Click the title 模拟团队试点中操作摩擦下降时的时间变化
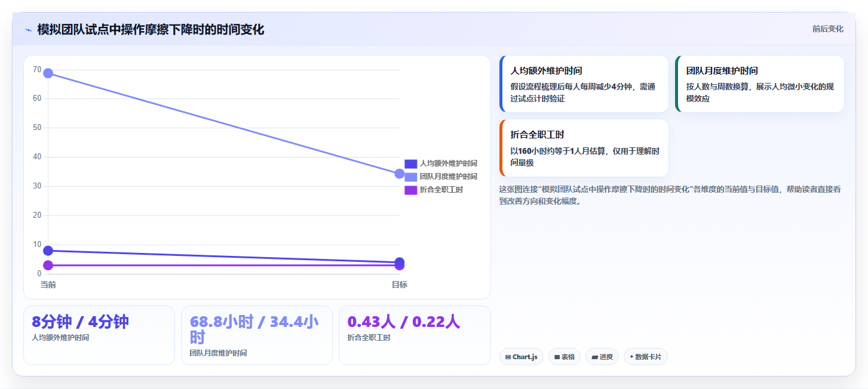 [x=151, y=30]
